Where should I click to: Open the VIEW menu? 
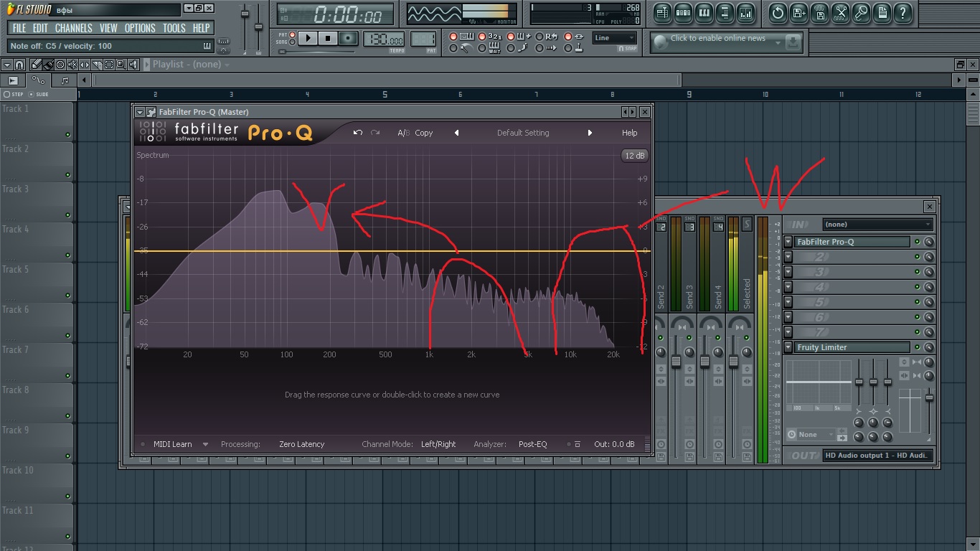click(x=108, y=28)
